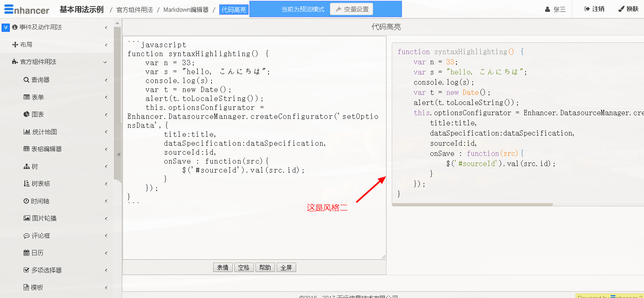Go to 官方组件用法 breadcrumb
644x298 pixels.
click(135, 10)
